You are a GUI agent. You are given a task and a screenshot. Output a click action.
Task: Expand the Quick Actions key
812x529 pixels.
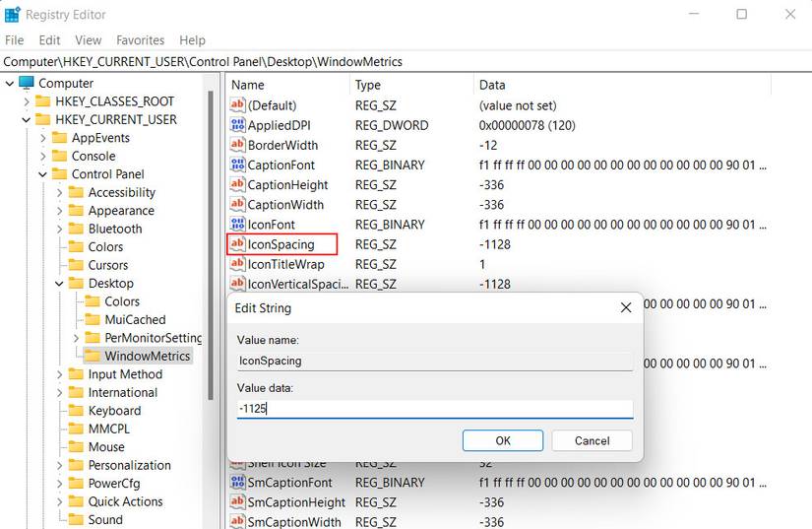click(x=60, y=501)
